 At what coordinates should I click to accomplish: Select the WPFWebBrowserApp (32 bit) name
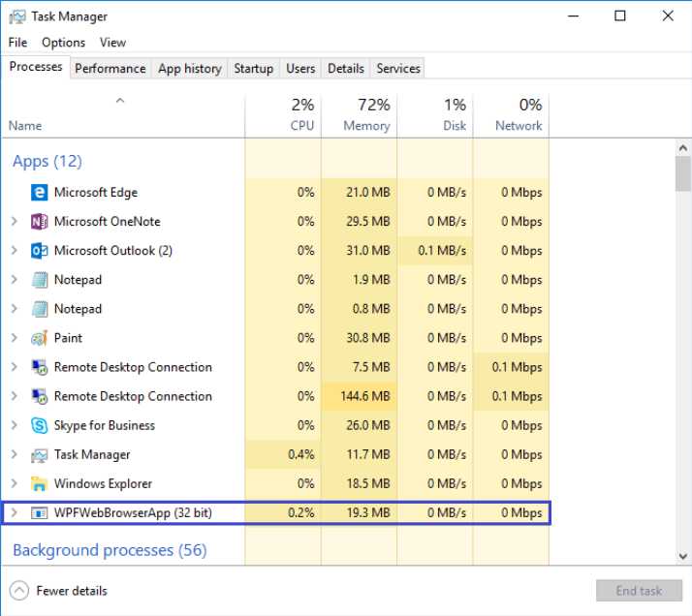click(133, 512)
